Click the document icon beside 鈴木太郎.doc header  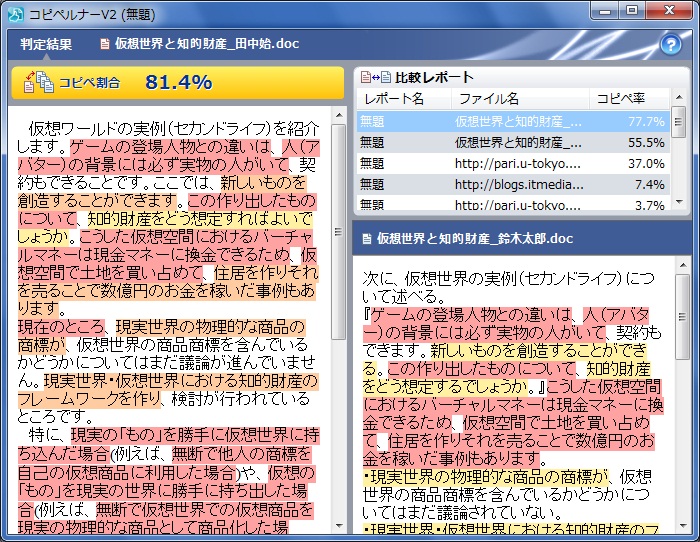coord(367,239)
